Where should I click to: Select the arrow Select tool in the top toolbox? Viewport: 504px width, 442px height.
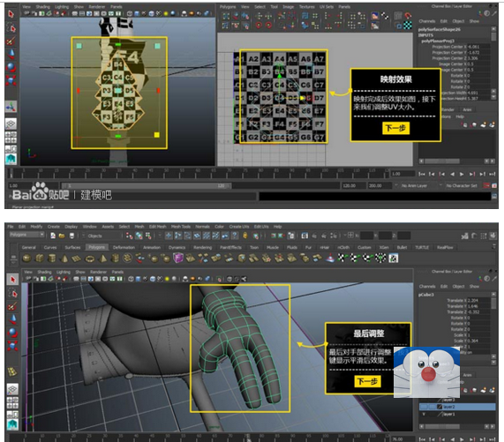click(x=11, y=14)
